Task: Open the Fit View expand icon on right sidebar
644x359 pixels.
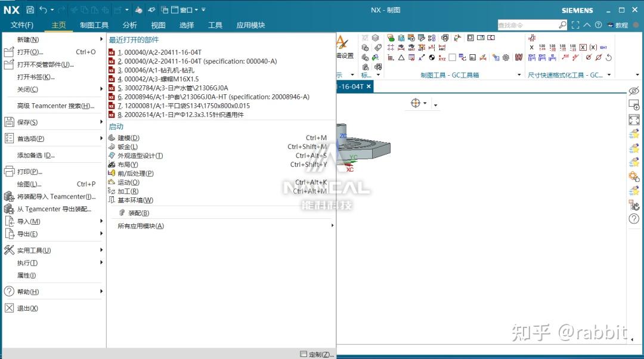Action: pos(634,119)
